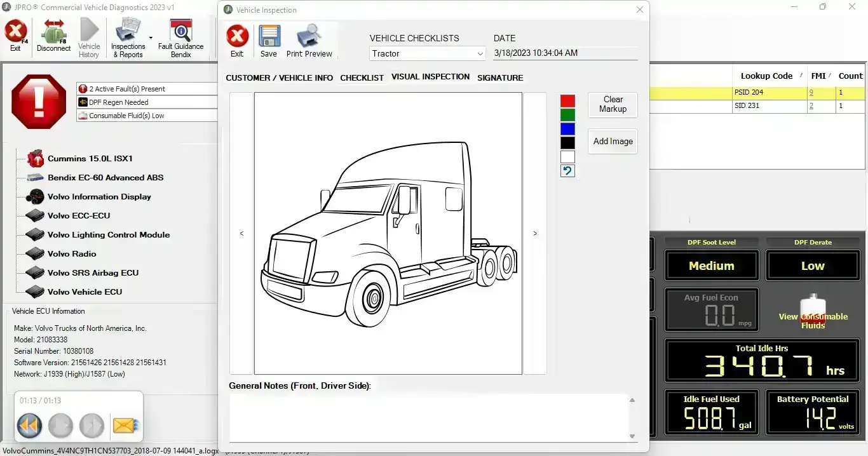Pick the green markup color swatch
This screenshot has height=456, width=868.
tap(567, 115)
